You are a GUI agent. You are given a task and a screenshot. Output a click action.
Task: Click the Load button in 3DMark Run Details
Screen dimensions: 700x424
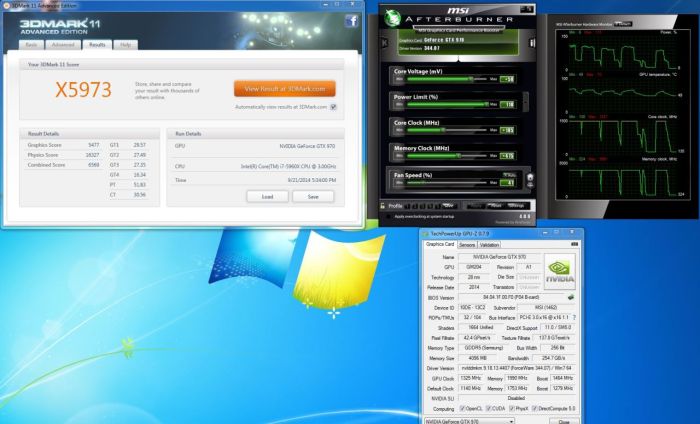[267, 196]
